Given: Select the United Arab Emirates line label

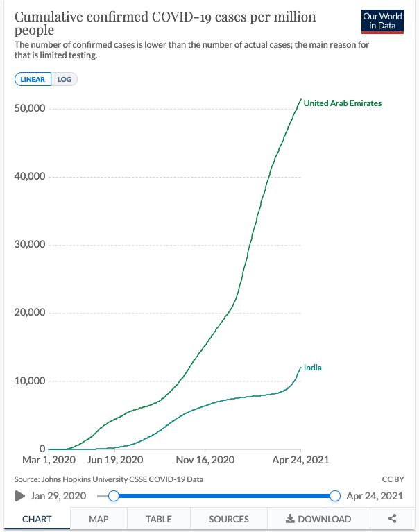Looking at the screenshot, I should pos(343,103).
